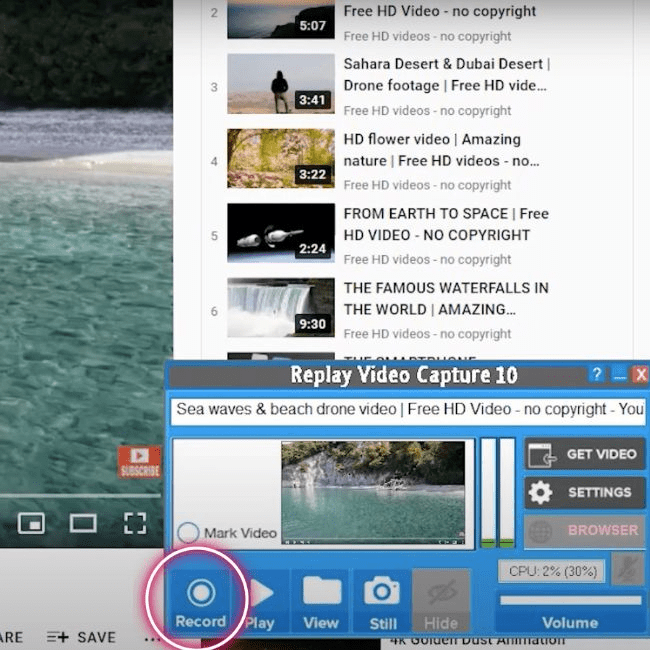Screen dimensions: 650x650
Task: Click the greyed Hide button
Action: (441, 601)
